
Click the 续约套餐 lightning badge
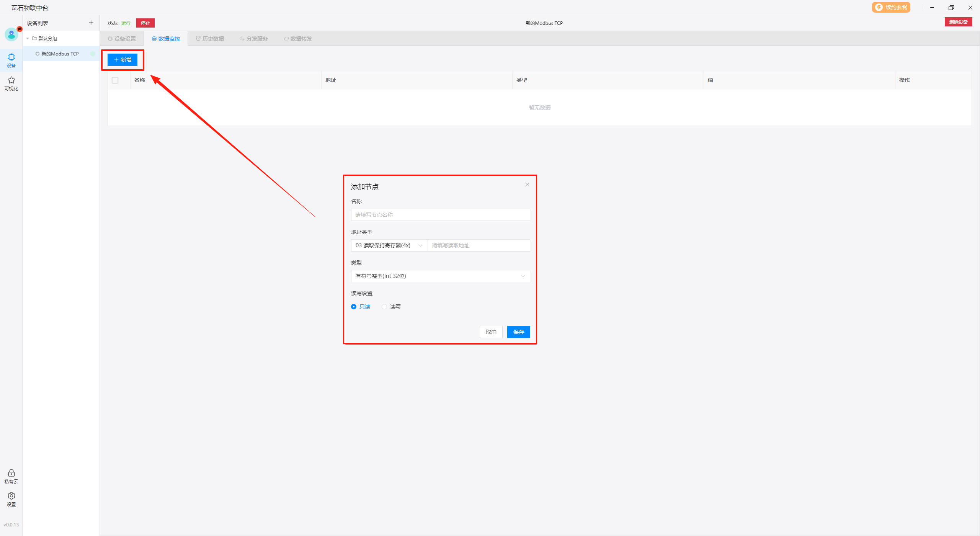(891, 7)
